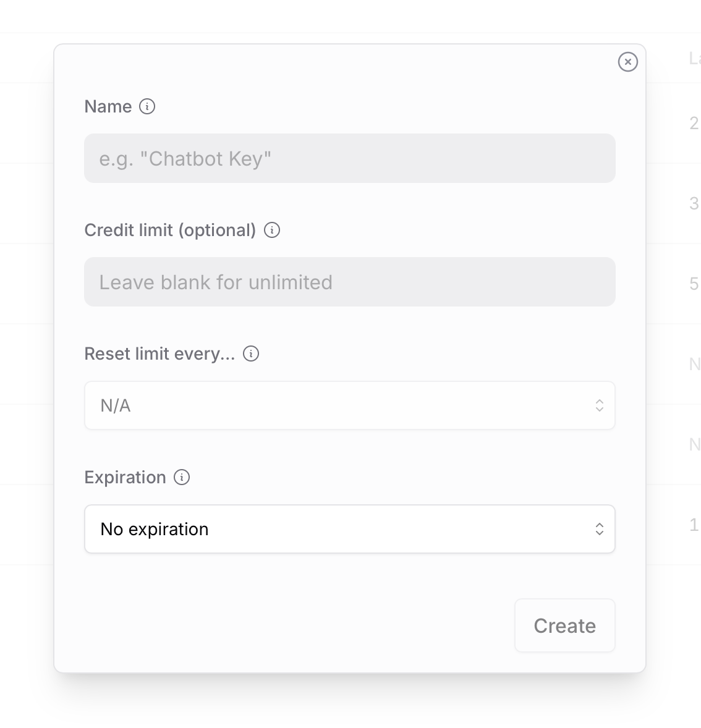
Task: Click the circled X dismiss icon
Action: 628,62
